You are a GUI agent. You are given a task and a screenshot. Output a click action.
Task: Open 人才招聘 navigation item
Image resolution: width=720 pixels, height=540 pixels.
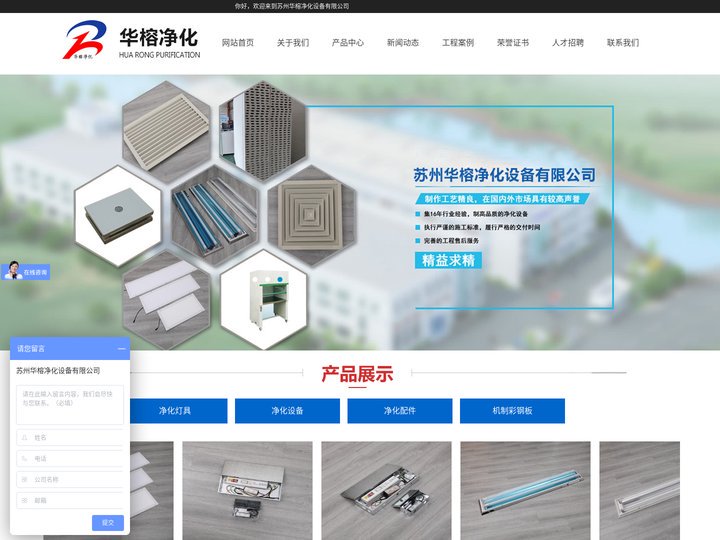(x=568, y=43)
